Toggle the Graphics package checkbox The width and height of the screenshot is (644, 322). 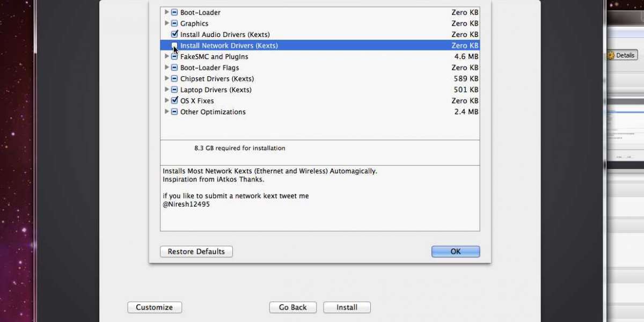[174, 24]
